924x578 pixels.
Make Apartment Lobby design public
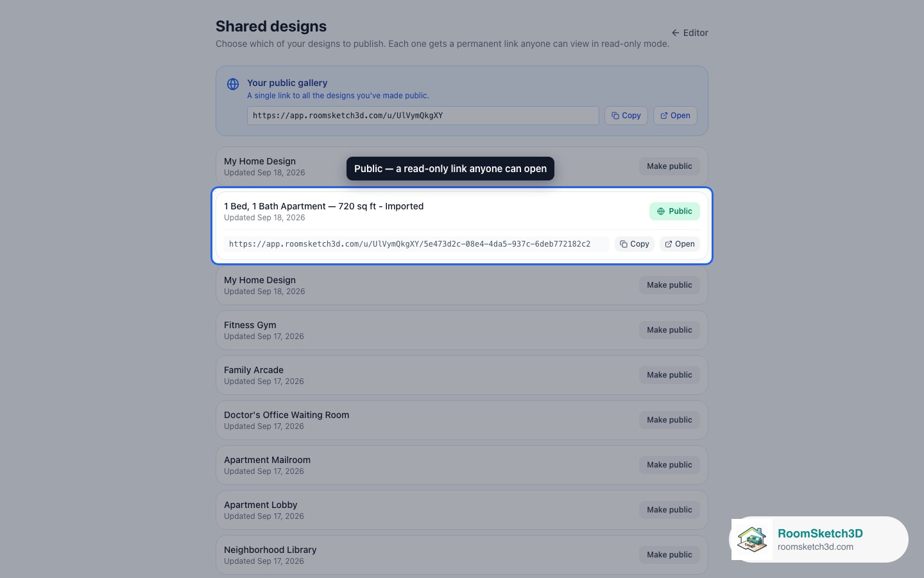click(x=669, y=510)
